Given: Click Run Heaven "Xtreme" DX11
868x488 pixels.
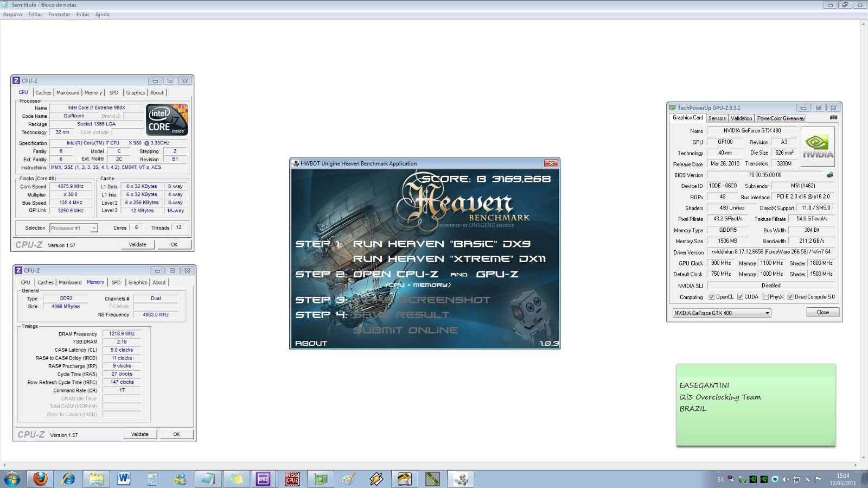Looking at the screenshot, I should coord(449,259).
